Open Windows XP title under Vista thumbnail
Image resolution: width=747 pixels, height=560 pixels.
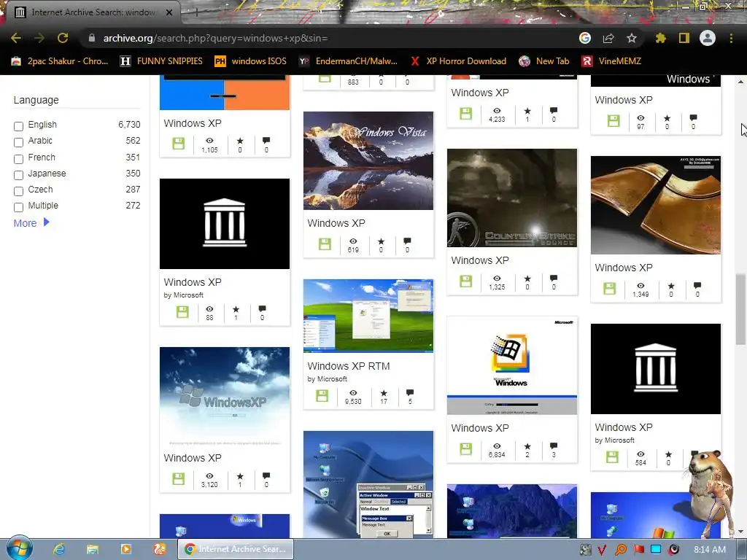coord(336,223)
